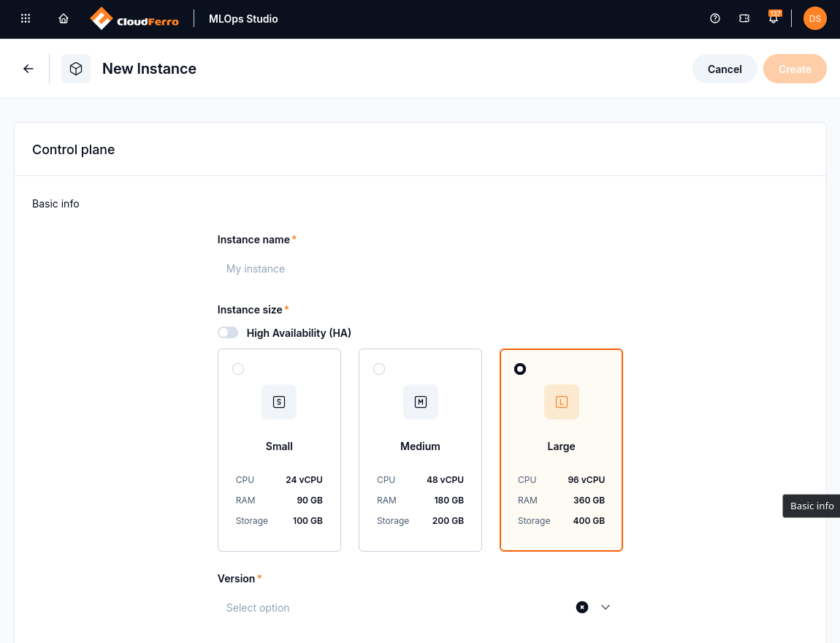
Task: Click the 100 GB storage value
Action: [x=308, y=520]
